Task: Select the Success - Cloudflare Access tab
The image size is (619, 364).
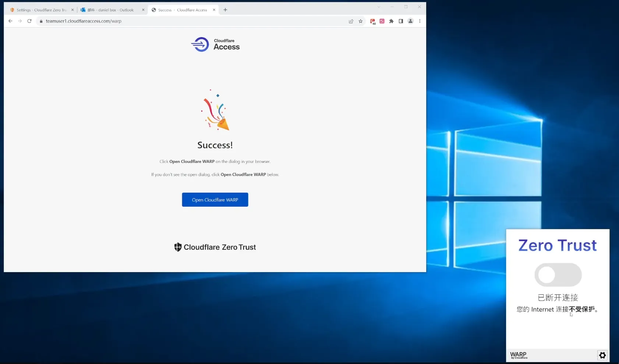Action: click(x=183, y=10)
